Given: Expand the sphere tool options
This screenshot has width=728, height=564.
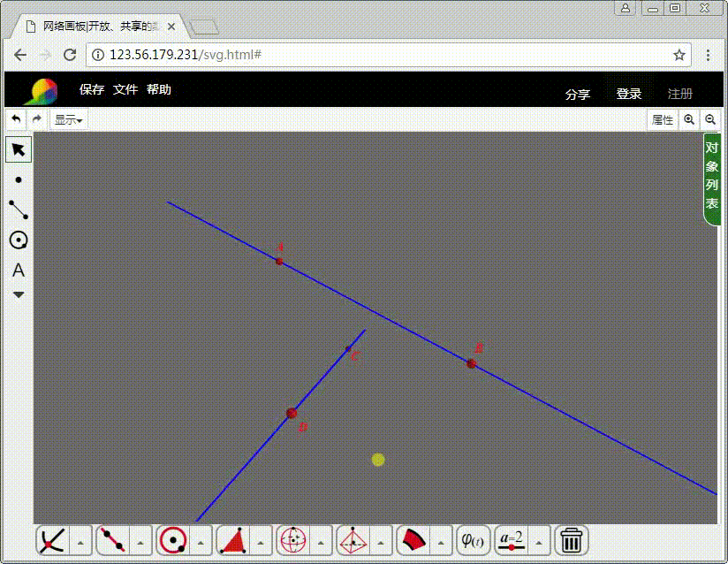Looking at the screenshot, I should pos(321,542).
